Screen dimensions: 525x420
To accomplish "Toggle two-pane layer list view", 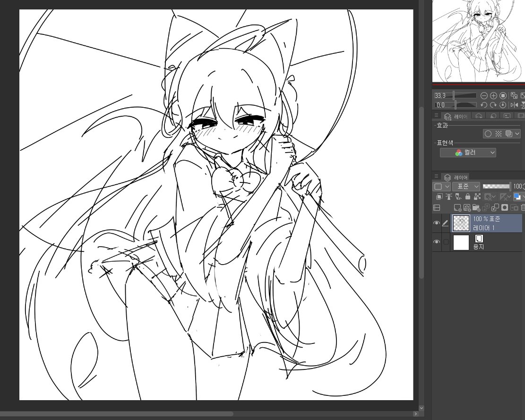I will click(x=437, y=208).
